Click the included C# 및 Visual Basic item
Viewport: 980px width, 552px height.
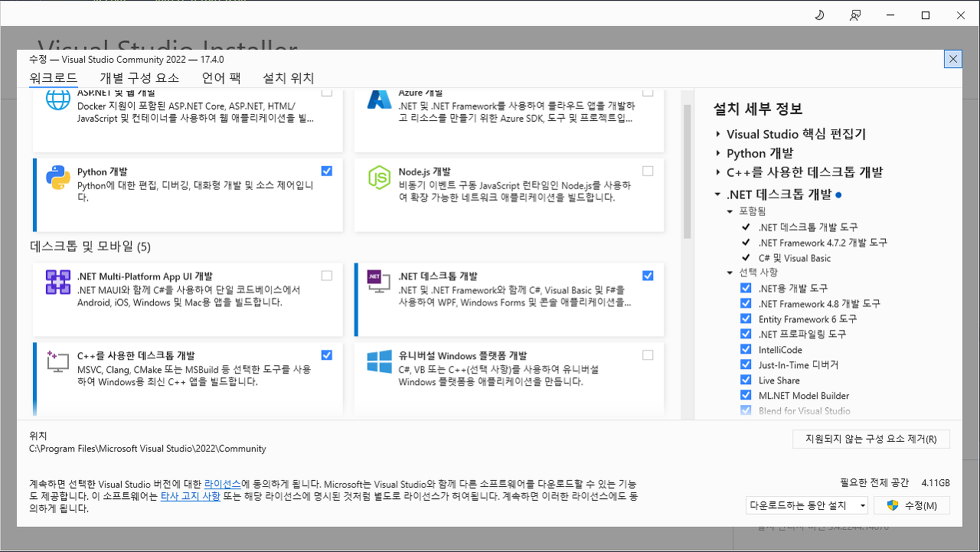click(x=794, y=258)
